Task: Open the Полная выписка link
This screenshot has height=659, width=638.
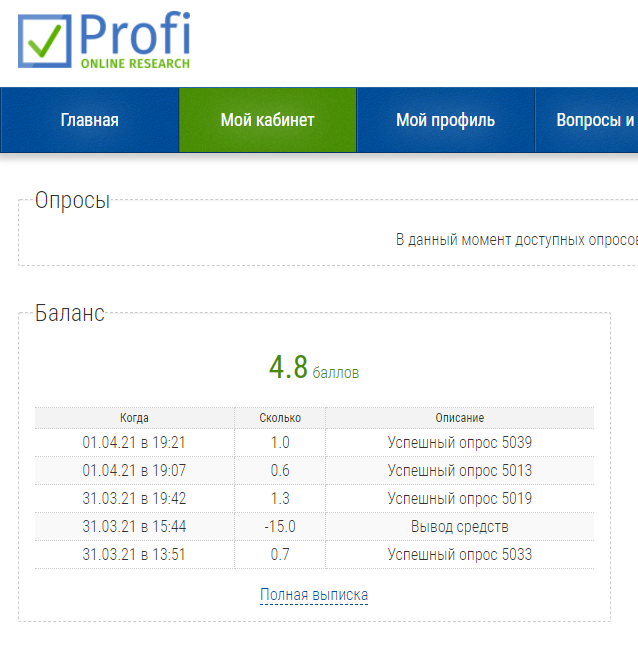Action: pos(314,595)
